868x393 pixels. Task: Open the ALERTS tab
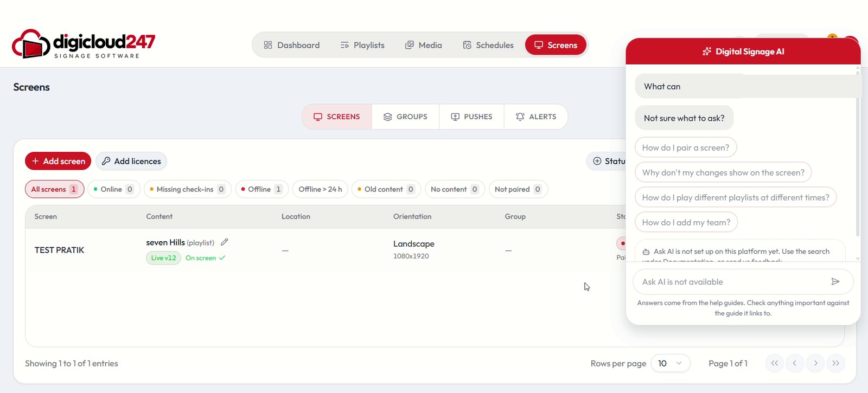536,117
